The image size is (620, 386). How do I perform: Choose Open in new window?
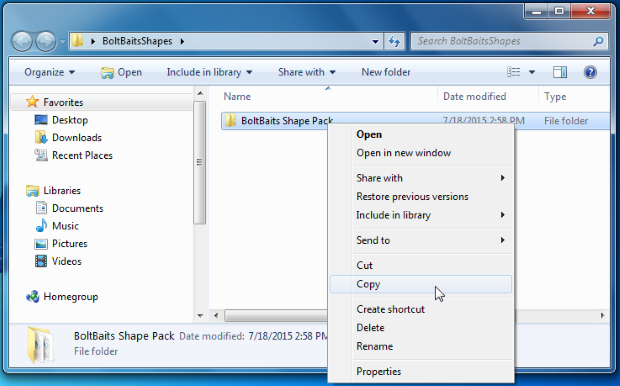click(x=421, y=153)
